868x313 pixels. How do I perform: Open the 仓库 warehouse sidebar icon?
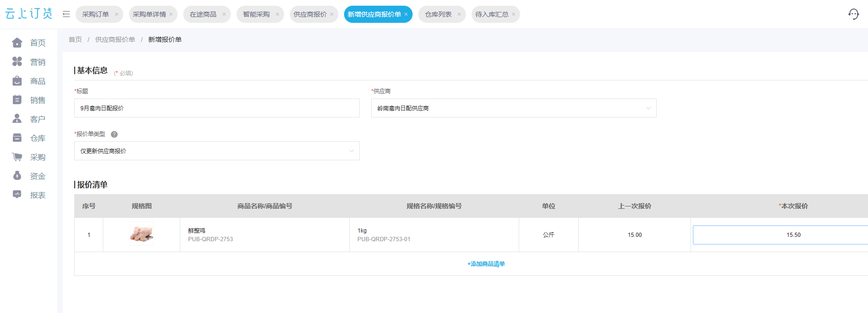pos(17,138)
